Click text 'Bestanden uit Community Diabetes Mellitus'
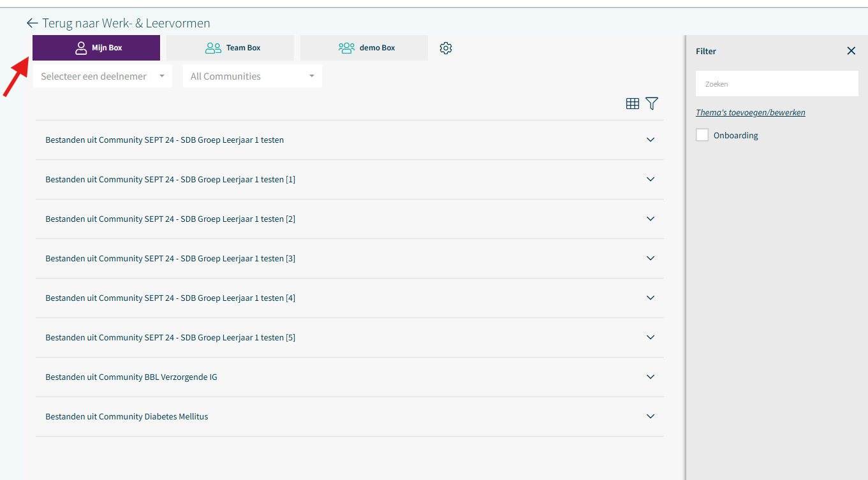Image resolution: width=868 pixels, height=480 pixels. [x=127, y=416]
